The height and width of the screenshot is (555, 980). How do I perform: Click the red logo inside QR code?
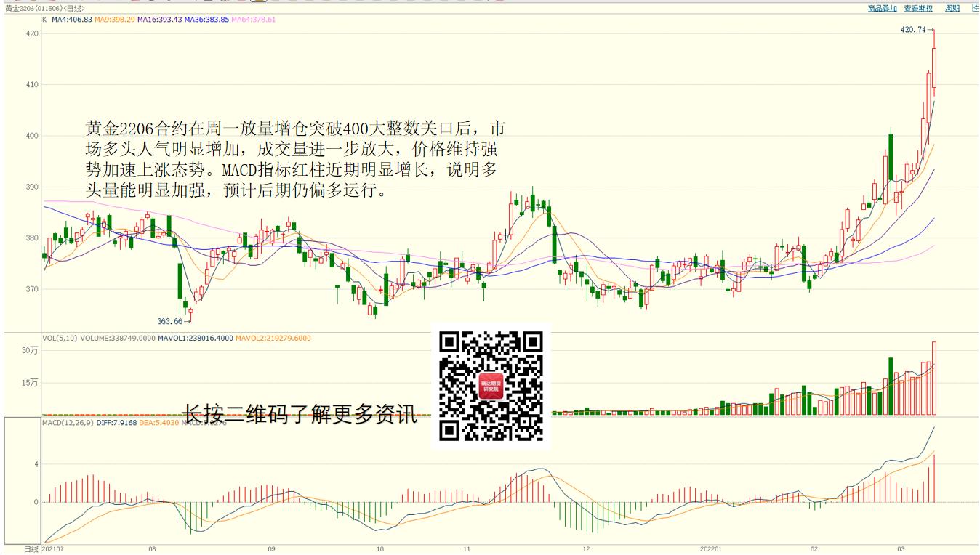[491, 386]
